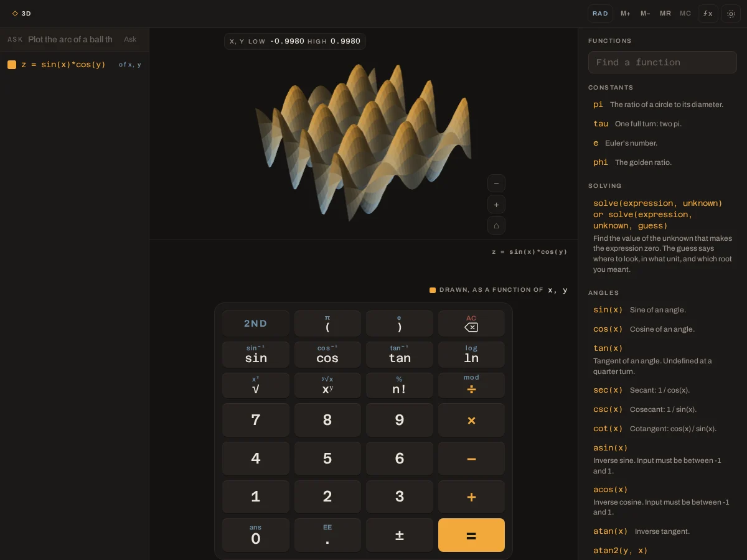Click the backspace delete key
This screenshot has height=560, width=747.
(x=471, y=324)
